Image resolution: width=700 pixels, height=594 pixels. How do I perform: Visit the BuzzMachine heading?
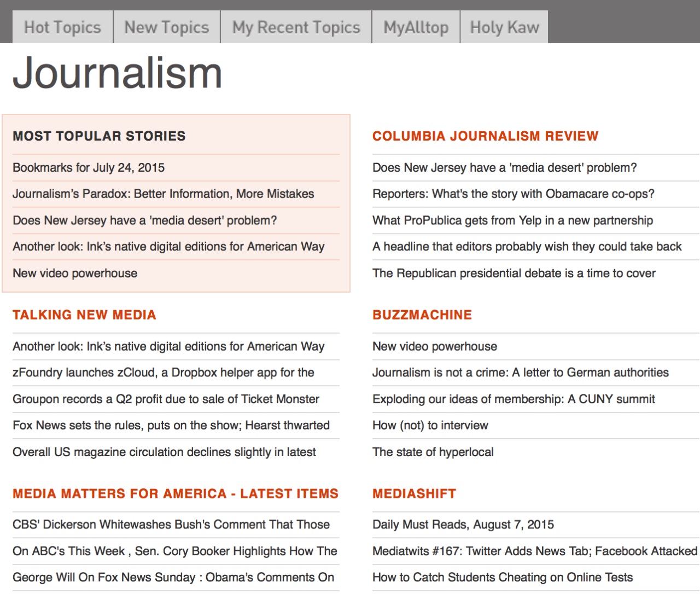point(422,315)
